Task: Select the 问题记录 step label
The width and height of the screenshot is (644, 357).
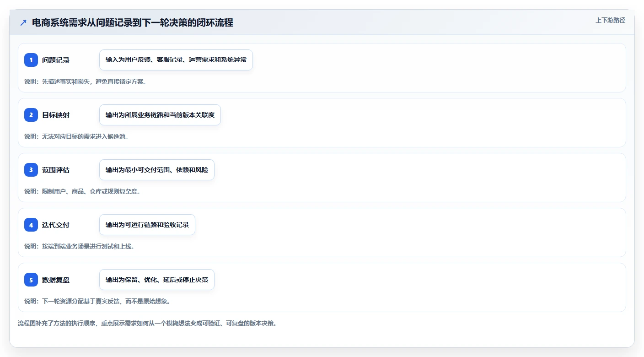Action: coord(56,60)
